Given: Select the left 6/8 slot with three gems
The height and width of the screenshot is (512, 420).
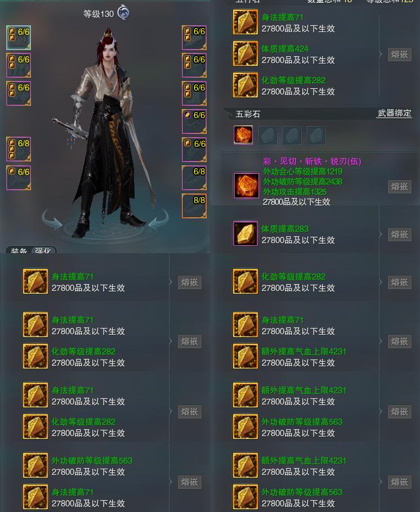Looking at the screenshot, I should tap(19, 149).
